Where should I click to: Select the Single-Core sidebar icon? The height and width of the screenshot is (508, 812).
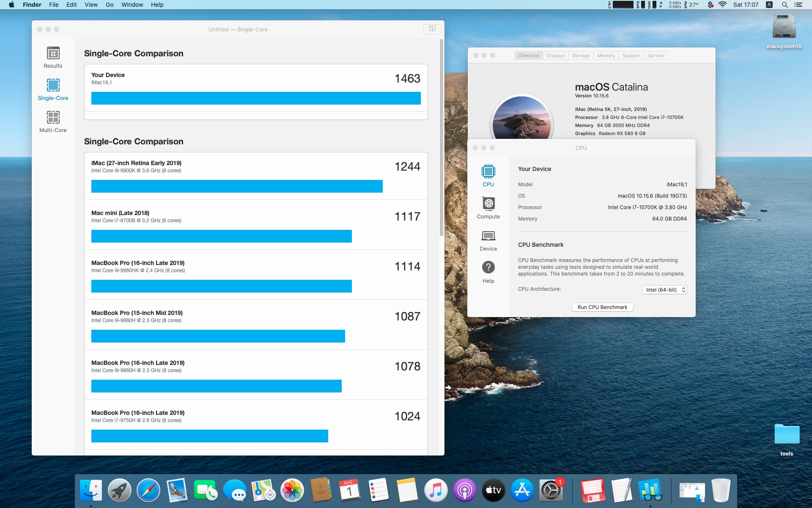[x=53, y=86]
